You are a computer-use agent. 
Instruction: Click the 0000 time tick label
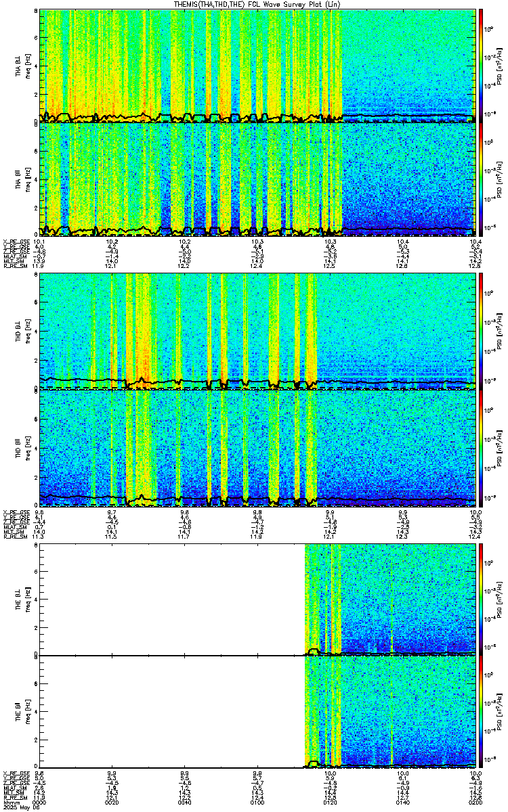[x=39, y=803]
